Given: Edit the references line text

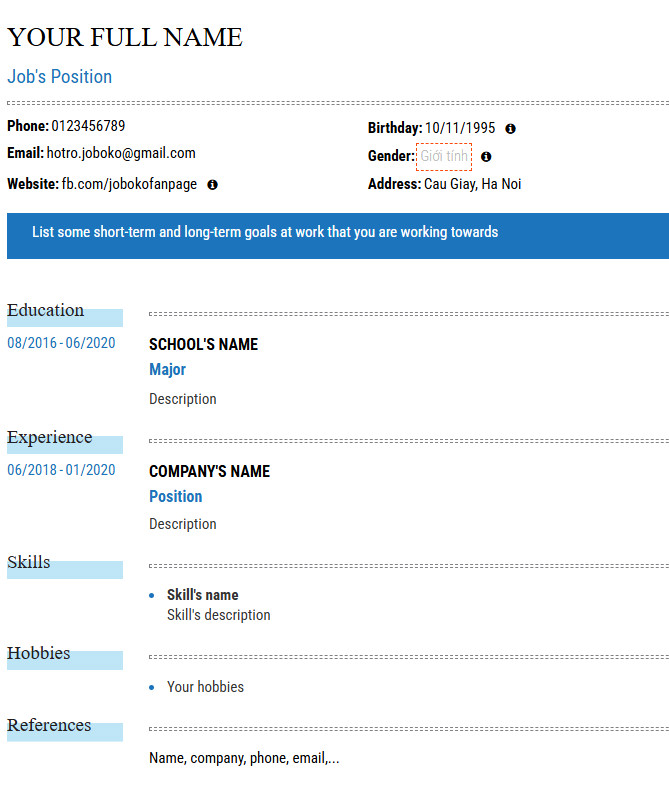Looking at the screenshot, I should (244, 758).
